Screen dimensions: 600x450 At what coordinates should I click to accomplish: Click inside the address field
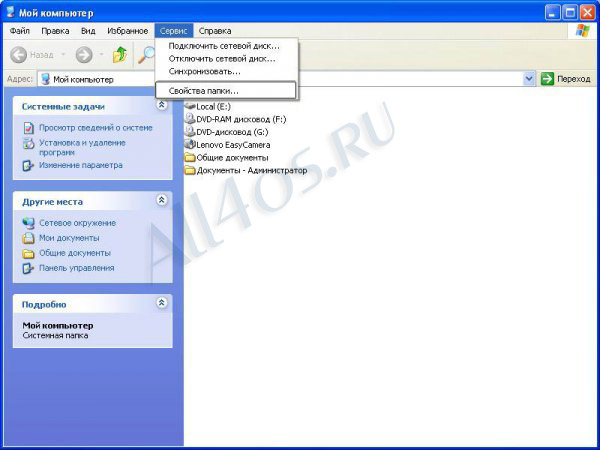point(286,79)
